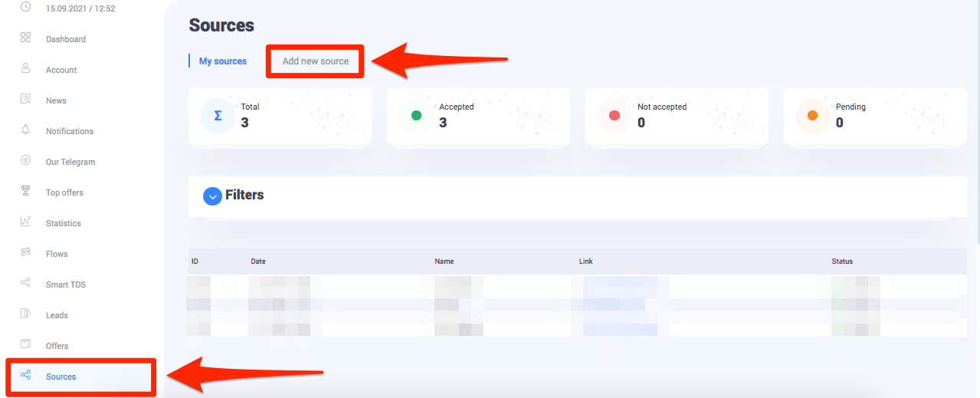Click the Account person icon

tap(25, 68)
